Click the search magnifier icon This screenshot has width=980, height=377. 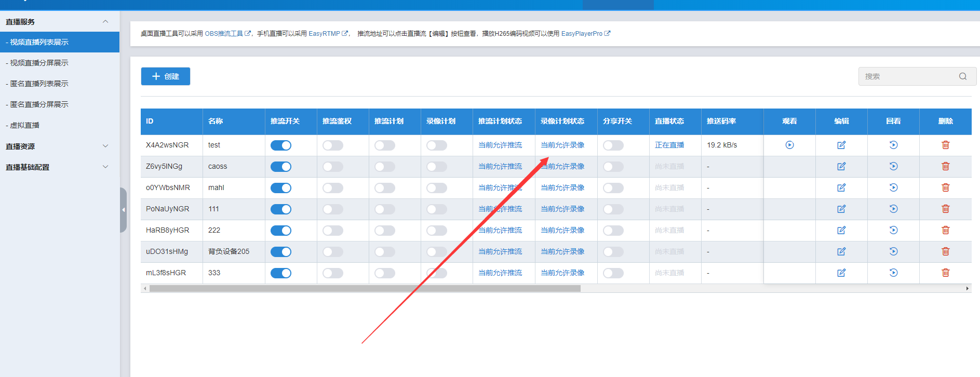(x=963, y=76)
